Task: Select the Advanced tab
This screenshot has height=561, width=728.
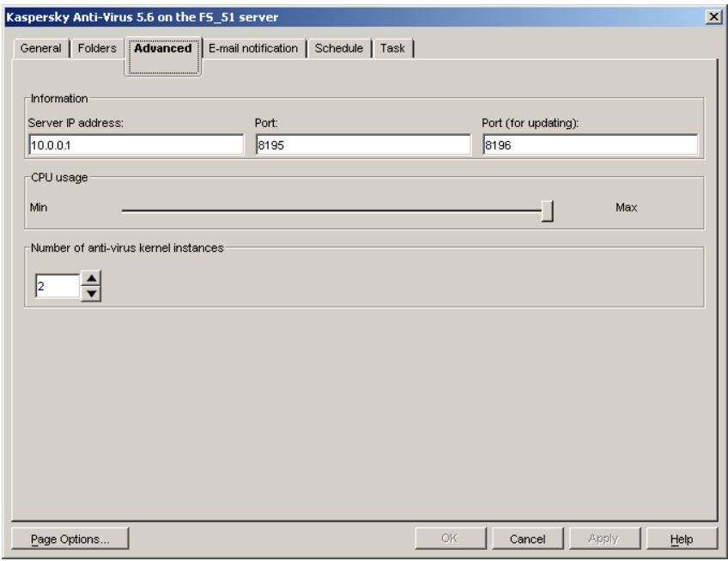Action: pos(163,55)
